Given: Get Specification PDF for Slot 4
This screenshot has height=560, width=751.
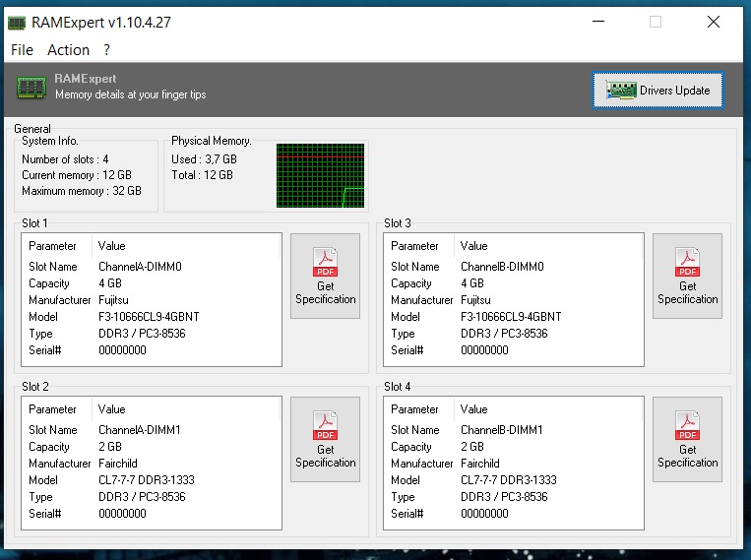Looking at the screenshot, I should tap(687, 439).
